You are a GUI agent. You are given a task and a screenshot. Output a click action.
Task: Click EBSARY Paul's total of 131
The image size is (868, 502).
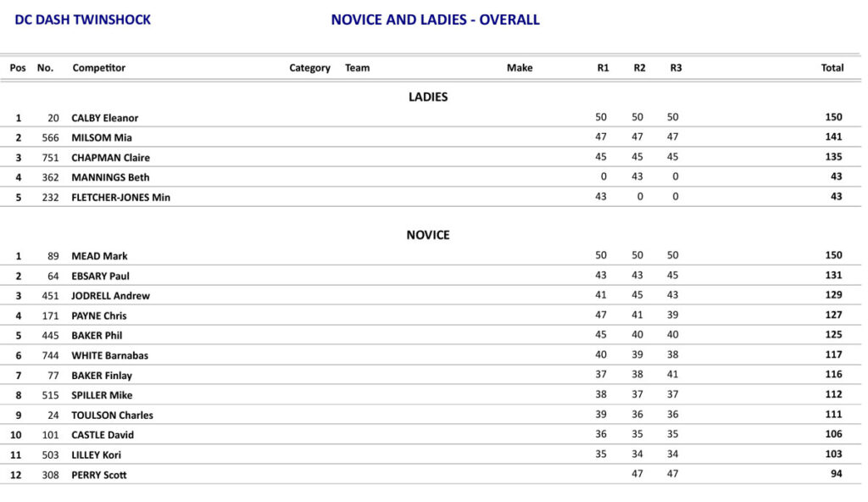832,276
